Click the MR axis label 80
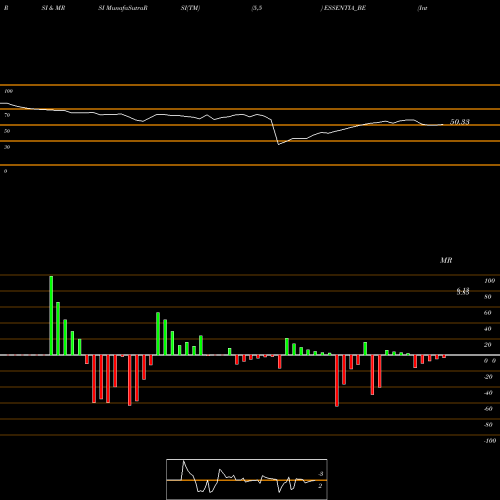500x500 pixels. (488, 297)
